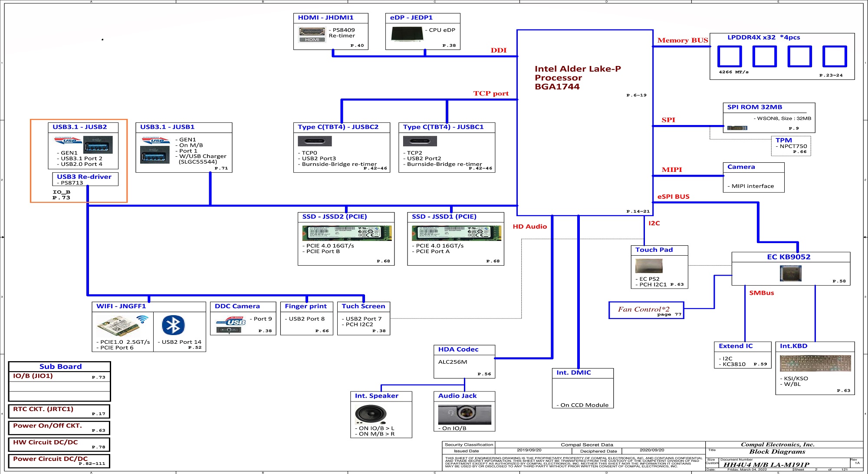Click the last LPDDR4X memory chip square

[834, 56]
